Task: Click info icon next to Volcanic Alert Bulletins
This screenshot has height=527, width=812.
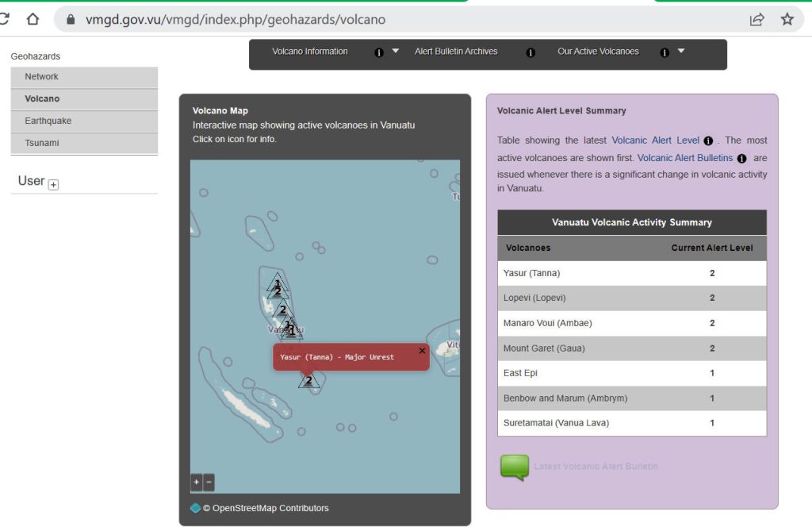Action: [x=741, y=159]
